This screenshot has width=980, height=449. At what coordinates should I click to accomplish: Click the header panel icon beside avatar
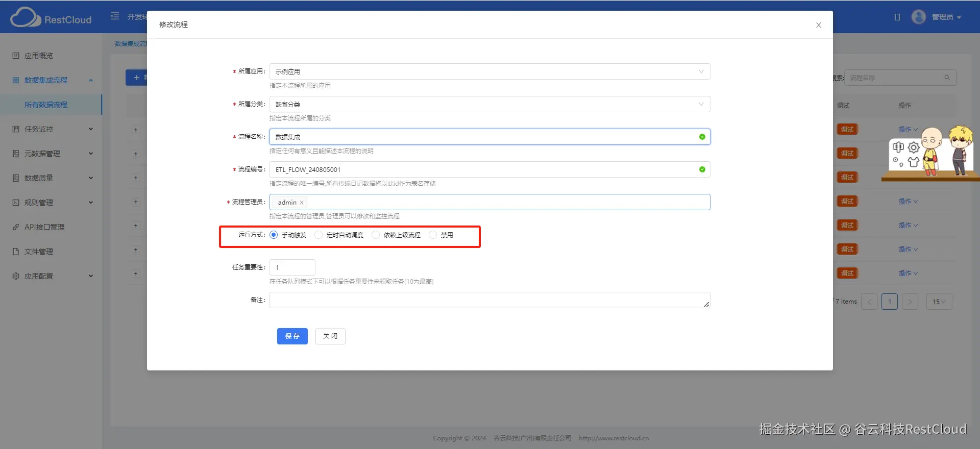tap(897, 17)
